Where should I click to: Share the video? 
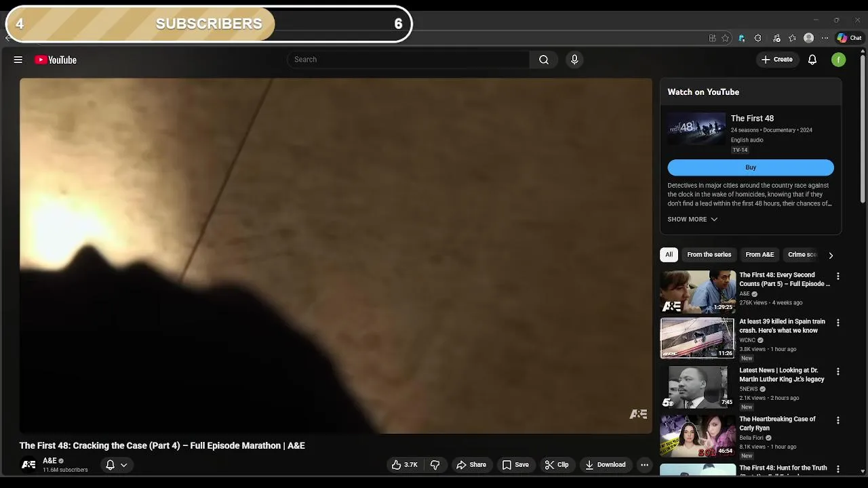[471, 465]
